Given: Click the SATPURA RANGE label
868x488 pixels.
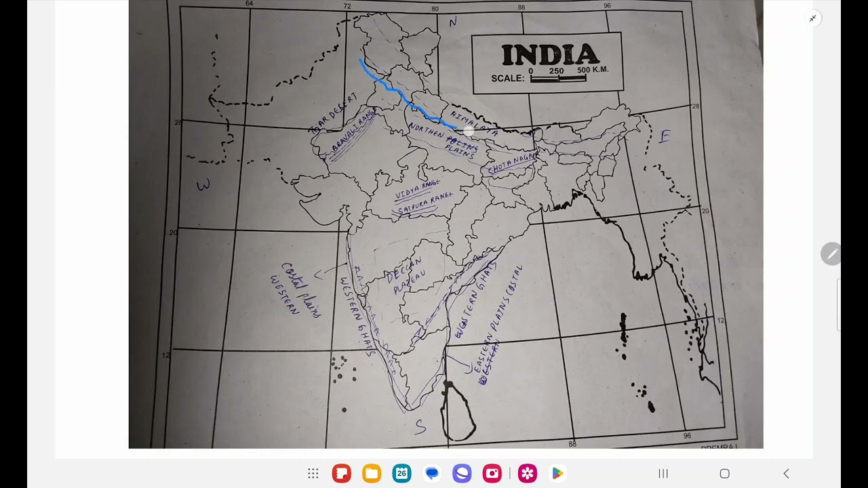Looking at the screenshot, I should [x=425, y=203].
